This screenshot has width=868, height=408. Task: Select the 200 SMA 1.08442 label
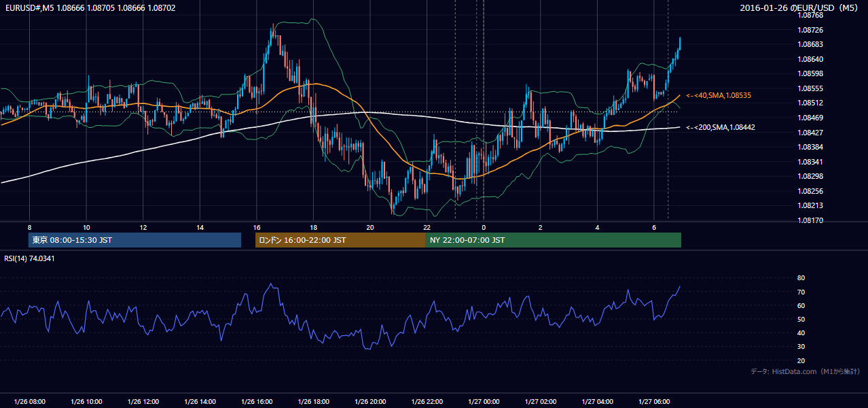tap(721, 127)
